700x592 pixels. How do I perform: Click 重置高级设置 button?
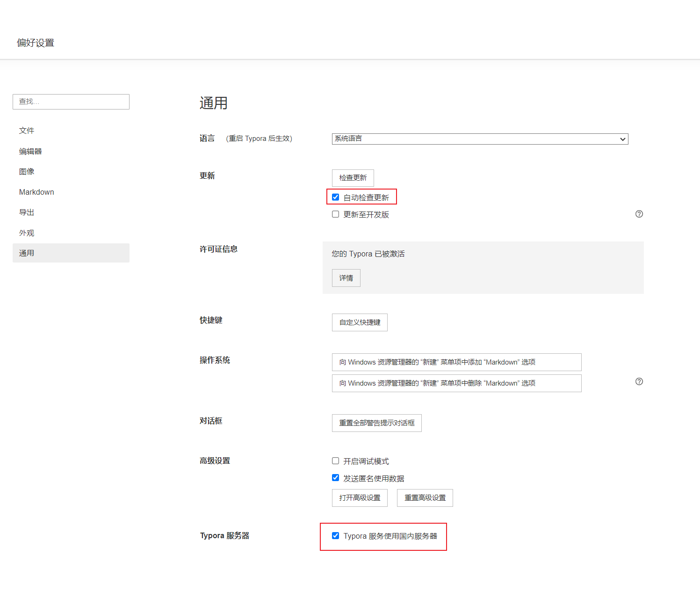[425, 498]
